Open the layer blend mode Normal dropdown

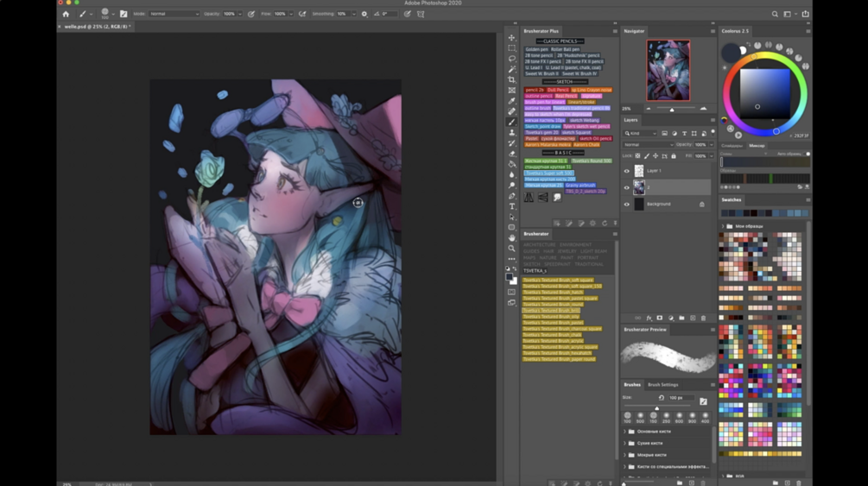point(649,144)
